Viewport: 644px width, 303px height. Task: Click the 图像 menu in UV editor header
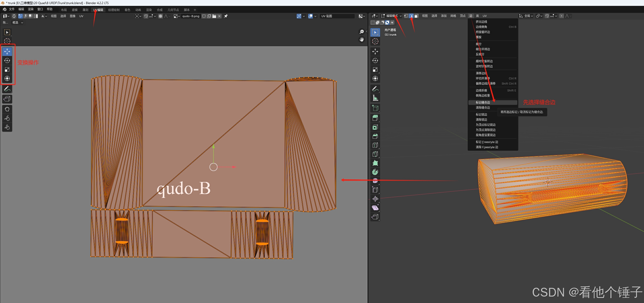[x=73, y=16]
